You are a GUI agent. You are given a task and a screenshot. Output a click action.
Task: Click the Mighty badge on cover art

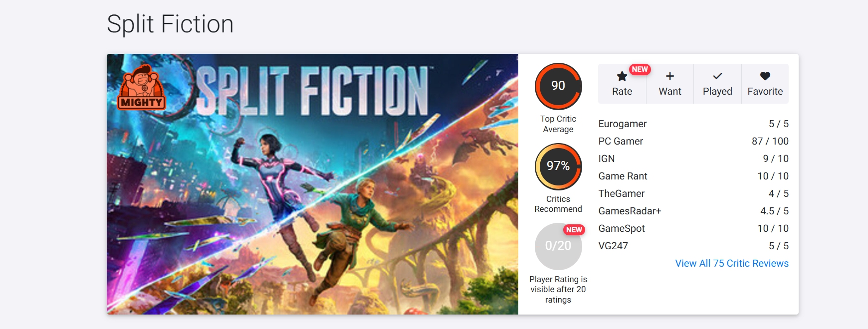click(142, 88)
